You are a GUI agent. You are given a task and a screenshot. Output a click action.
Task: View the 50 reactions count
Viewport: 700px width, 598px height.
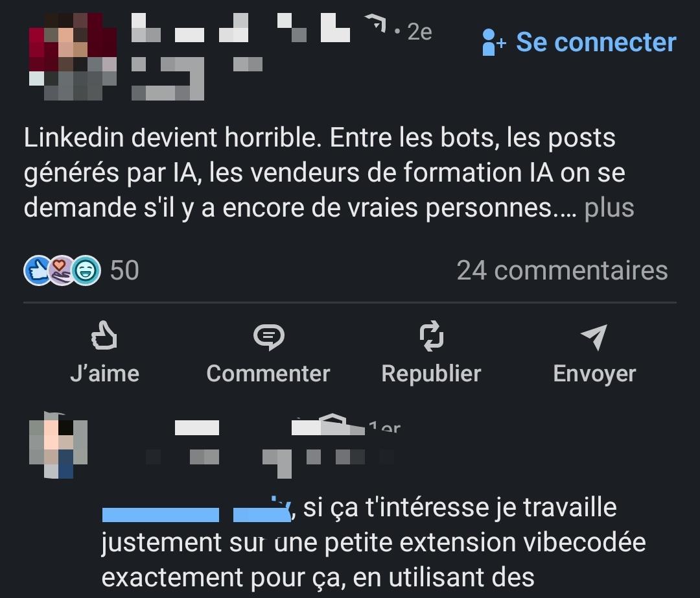tap(124, 270)
